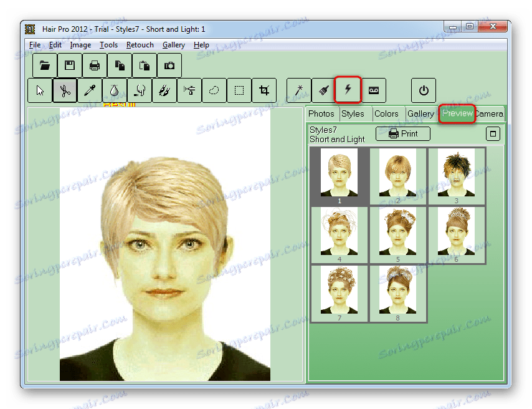Select the rectangular marquee selection tool
Image resolution: width=532 pixels, height=409 pixels.
239,90
